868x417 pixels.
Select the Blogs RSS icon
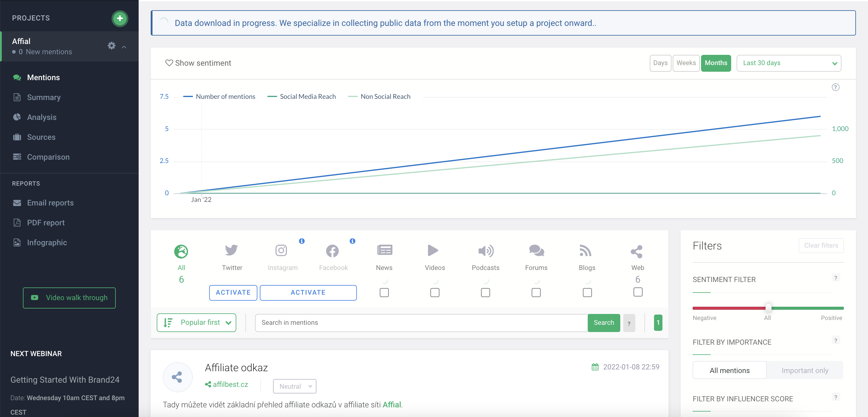click(x=585, y=251)
